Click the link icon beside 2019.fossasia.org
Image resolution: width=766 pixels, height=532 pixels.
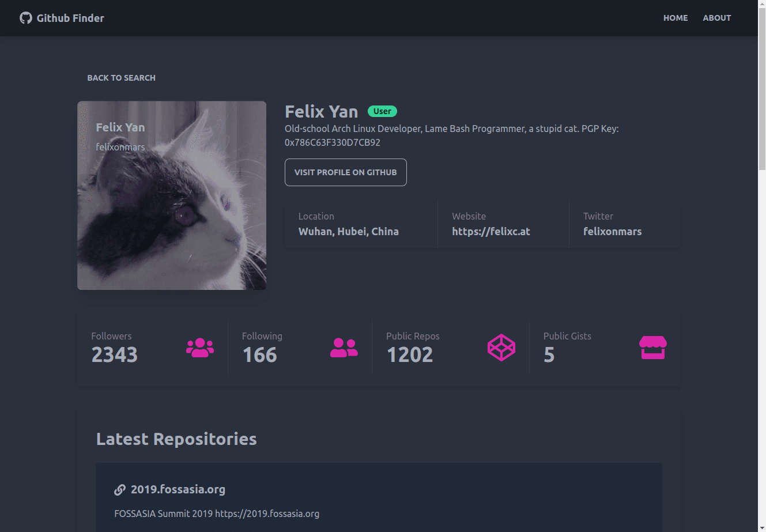(x=120, y=490)
